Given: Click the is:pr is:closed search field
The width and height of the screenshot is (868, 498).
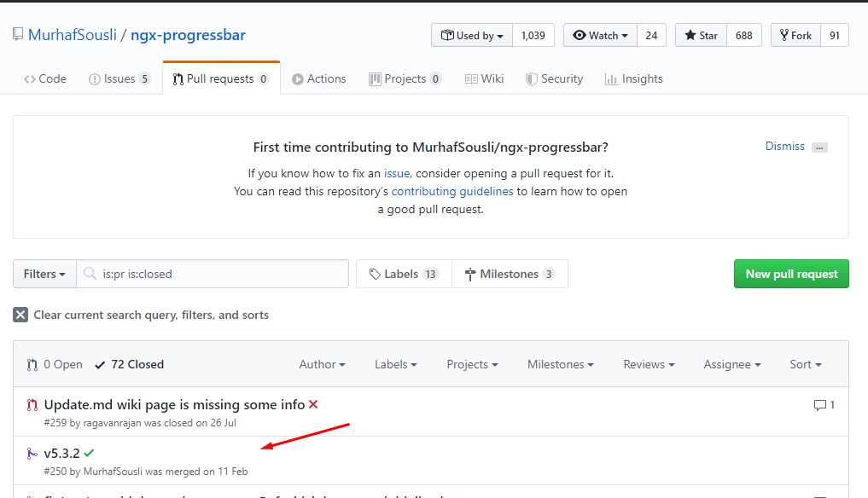Looking at the screenshot, I should click(x=213, y=274).
